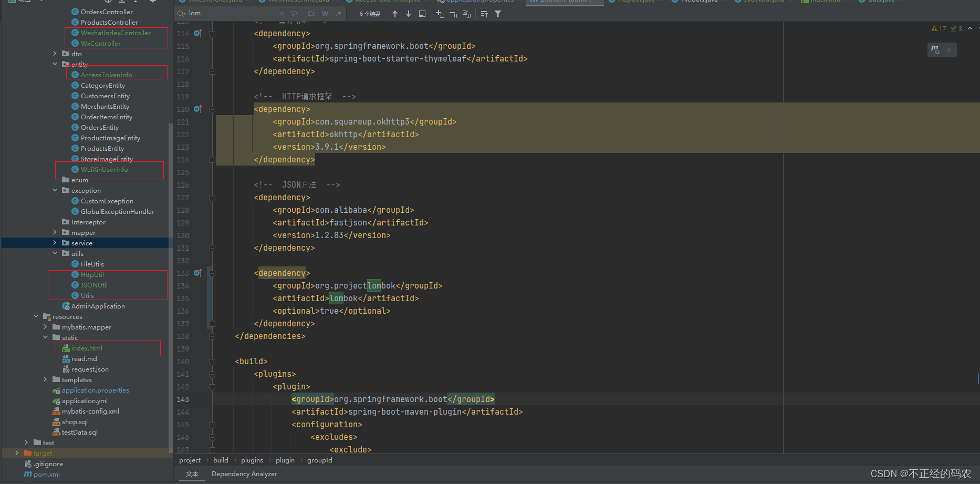Fold the fastjson dependency at line 127
Image resolution: width=980 pixels, height=484 pixels.
coord(212,198)
